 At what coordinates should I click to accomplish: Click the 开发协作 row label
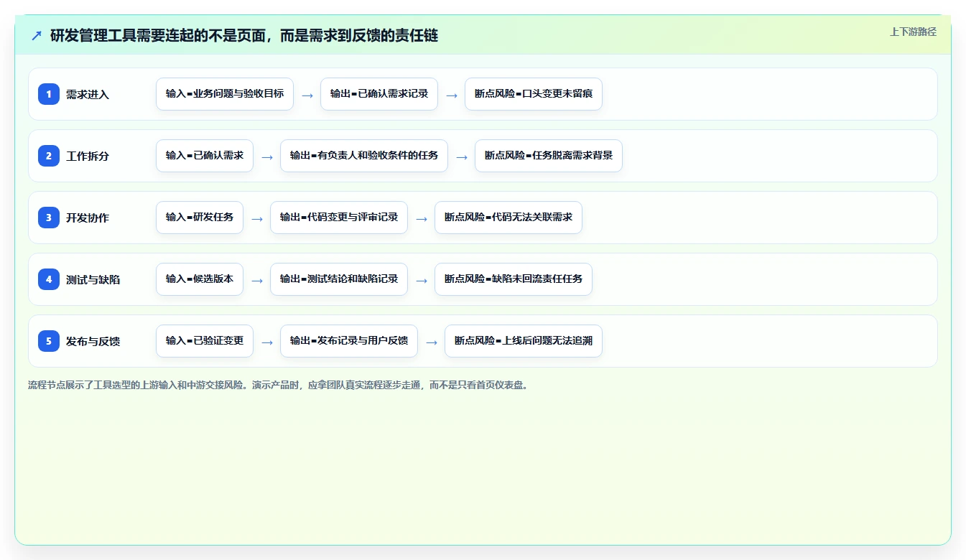[x=88, y=218]
